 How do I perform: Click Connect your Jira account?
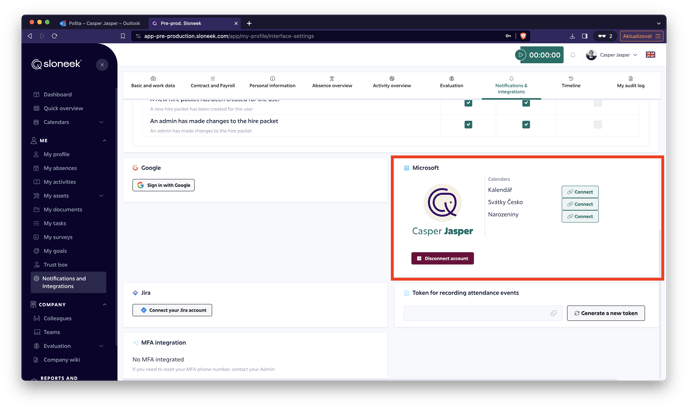tap(172, 310)
